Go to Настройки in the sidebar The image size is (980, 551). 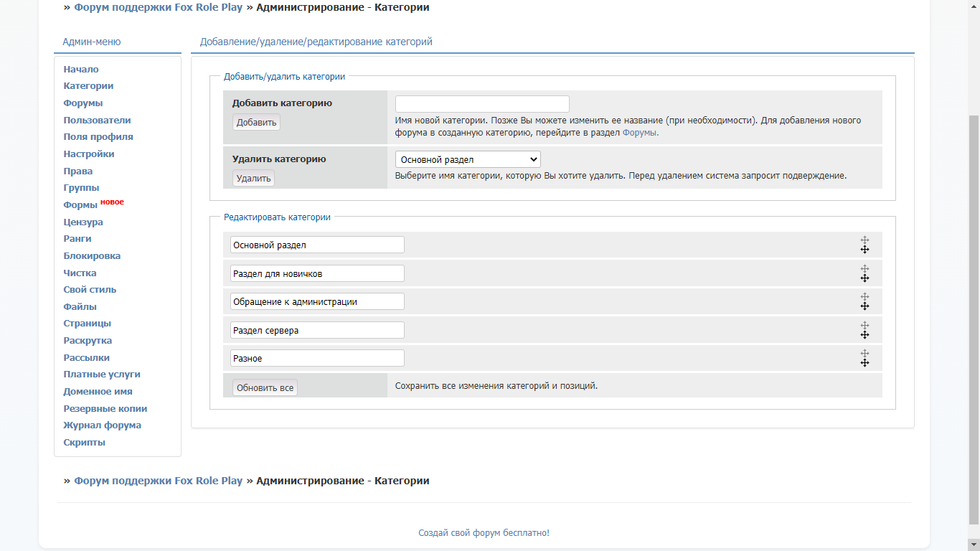[x=88, y=154]
